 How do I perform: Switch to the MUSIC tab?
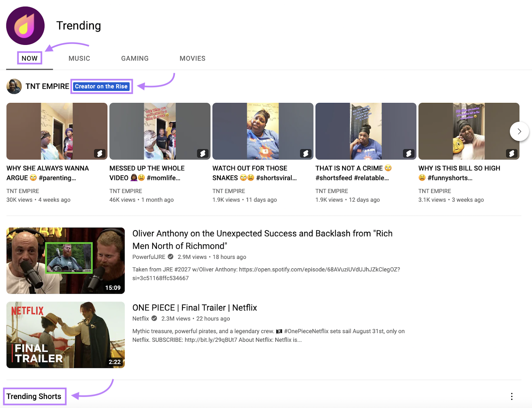coord(79,58)
